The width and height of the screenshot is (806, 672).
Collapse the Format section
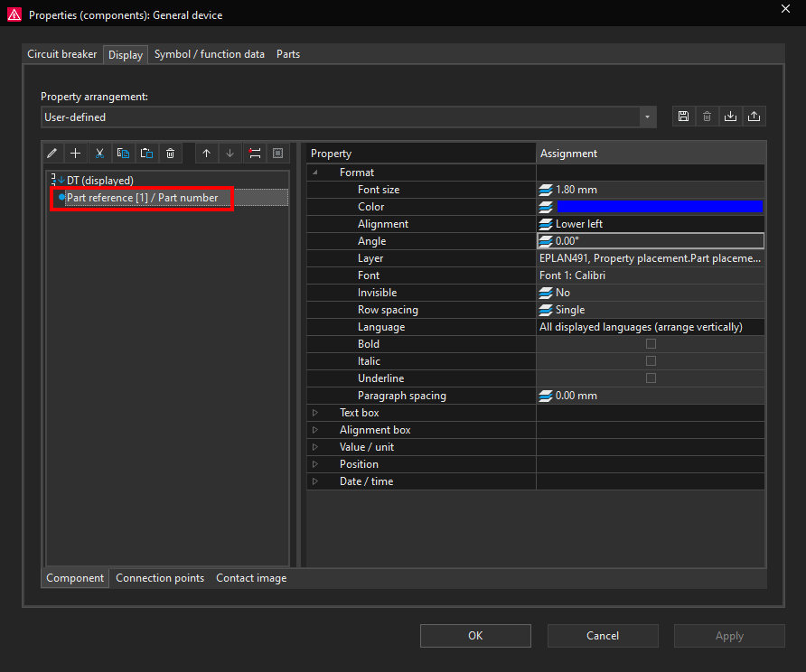315,173
